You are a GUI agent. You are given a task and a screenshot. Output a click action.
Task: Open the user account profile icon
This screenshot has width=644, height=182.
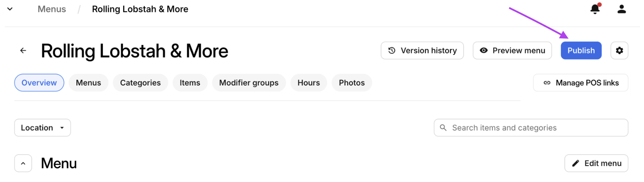621,9
